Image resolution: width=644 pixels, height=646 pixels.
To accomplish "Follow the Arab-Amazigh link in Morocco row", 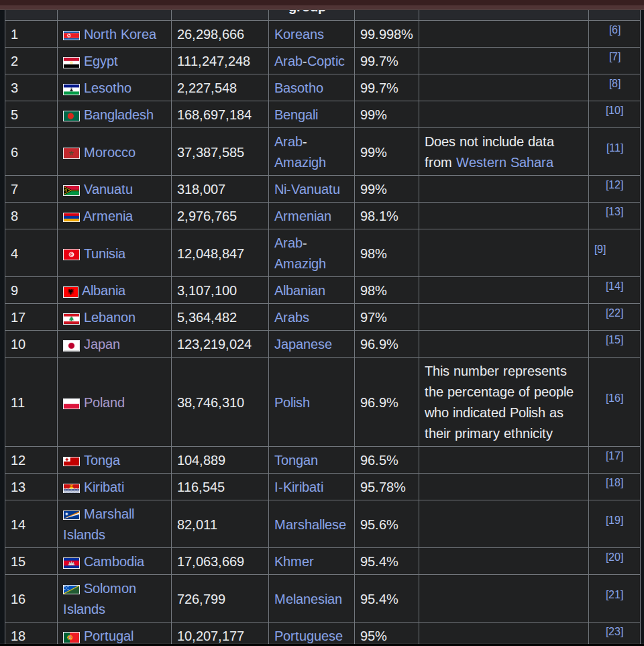I will 300,152.
